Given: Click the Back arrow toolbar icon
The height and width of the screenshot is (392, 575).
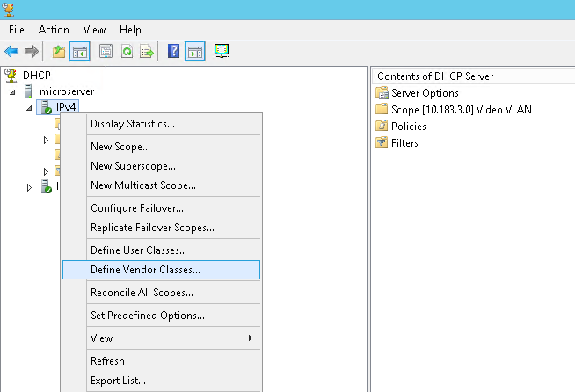Looking at the screenshot, I should (x=11, y=51).
